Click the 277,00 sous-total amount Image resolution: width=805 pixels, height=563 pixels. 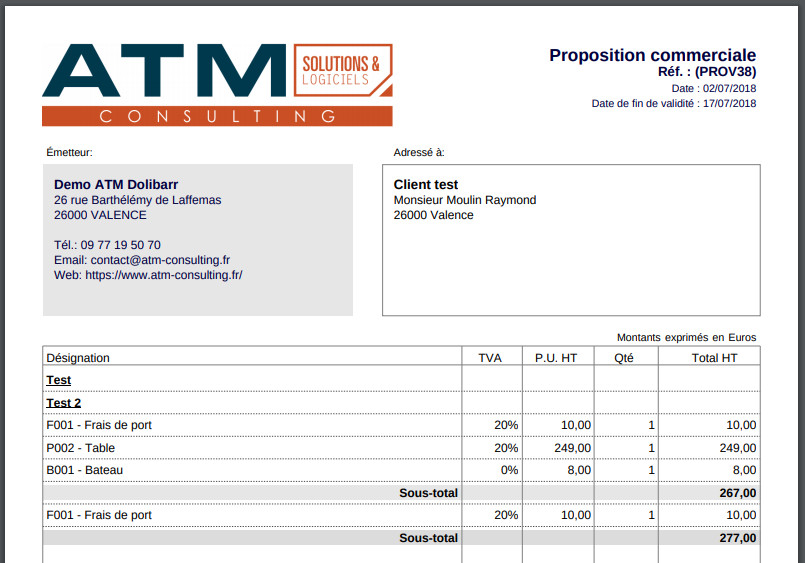[738, 538]
